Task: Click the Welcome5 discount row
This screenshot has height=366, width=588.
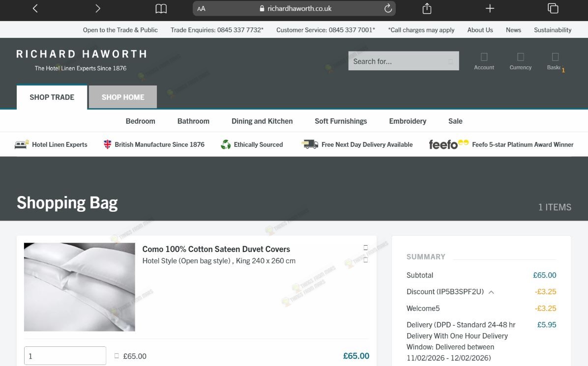Action: (x=481, y=309)
